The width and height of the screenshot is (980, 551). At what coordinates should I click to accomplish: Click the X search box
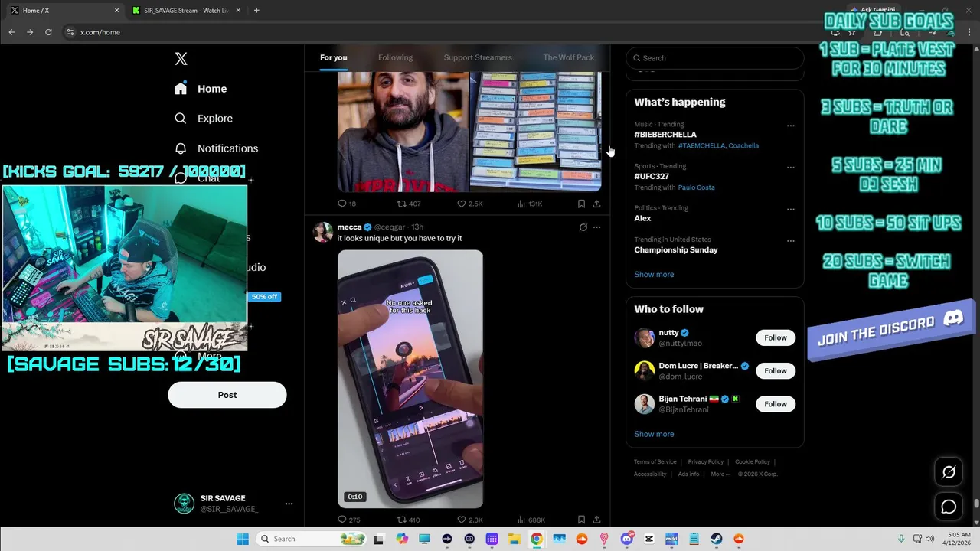715,58
